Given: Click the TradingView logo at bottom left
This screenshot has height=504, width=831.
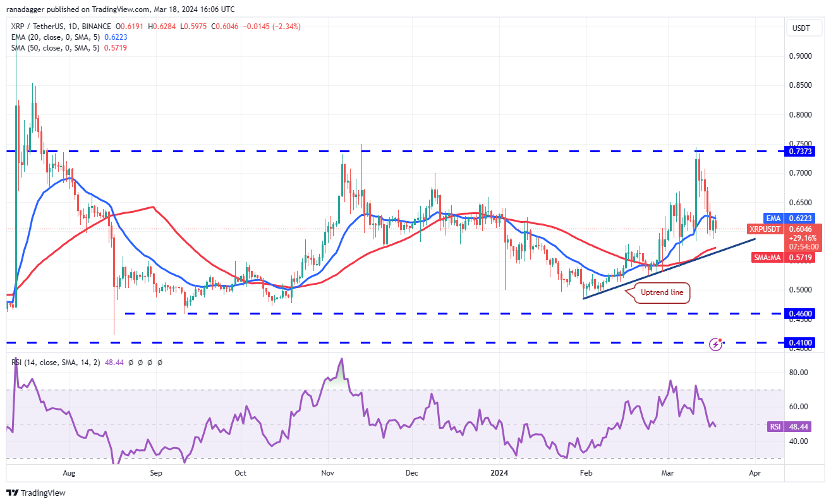Looking at the screenshot, I should 35,493.
